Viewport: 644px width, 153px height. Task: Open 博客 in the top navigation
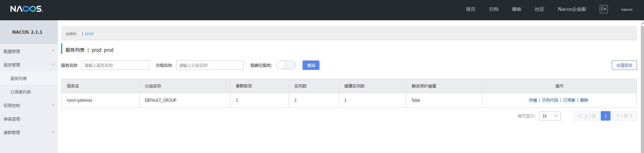click(x=517, y=9)
